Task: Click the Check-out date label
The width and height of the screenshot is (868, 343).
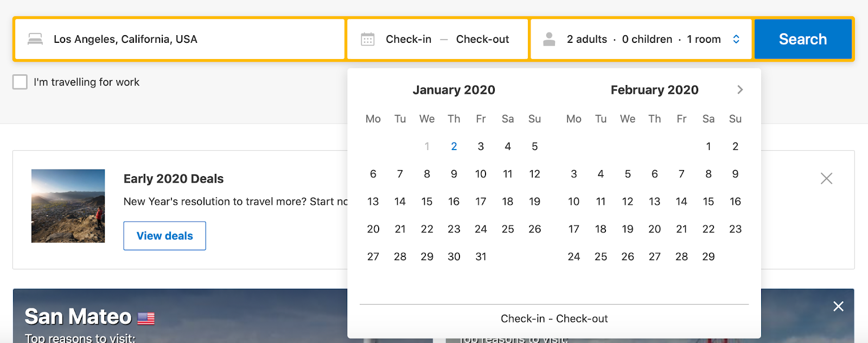Action: (x=482, y=39)
